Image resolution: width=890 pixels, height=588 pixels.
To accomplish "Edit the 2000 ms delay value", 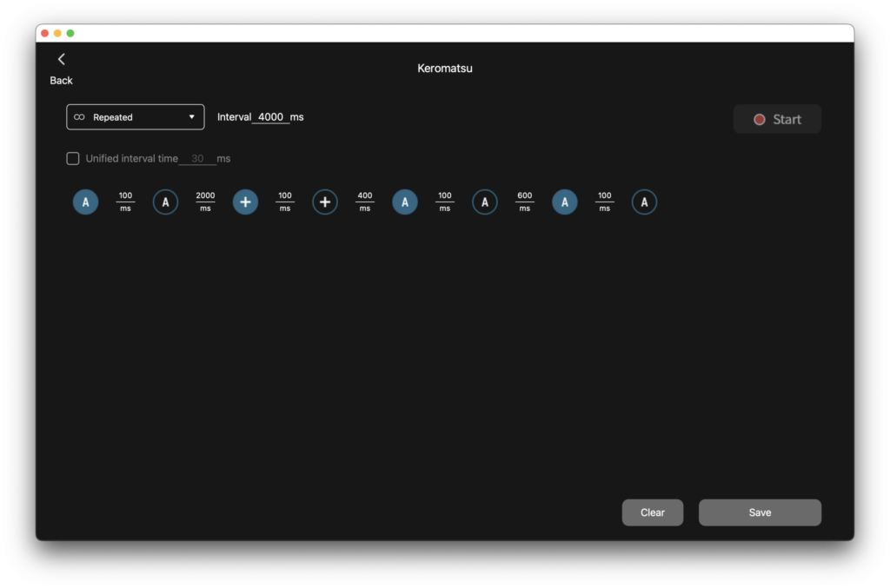I will 205,196.
